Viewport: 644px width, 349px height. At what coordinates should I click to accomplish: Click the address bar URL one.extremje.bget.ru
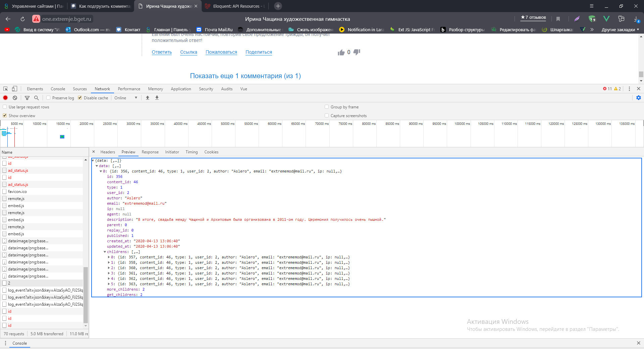tap(67, 19)
